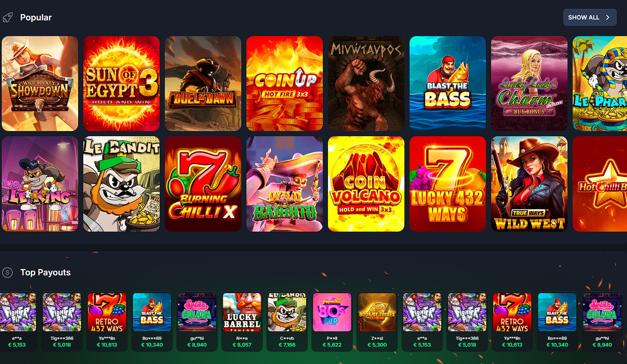Open Lucky Barrel payout card by N**e
This screenshot has height=364, width=627.
click(x=242, y=321)
